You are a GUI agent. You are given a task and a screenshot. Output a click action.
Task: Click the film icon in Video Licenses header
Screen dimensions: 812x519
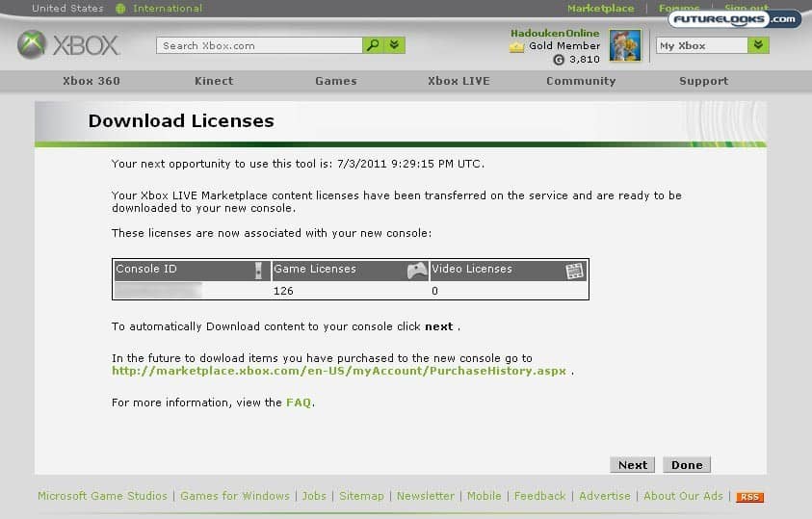[x=575, y=270]
